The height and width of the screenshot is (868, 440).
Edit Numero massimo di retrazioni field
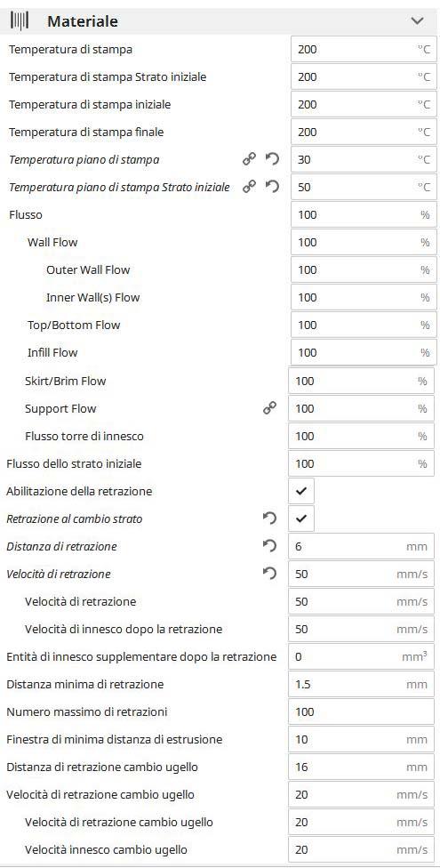click(361, 711)
